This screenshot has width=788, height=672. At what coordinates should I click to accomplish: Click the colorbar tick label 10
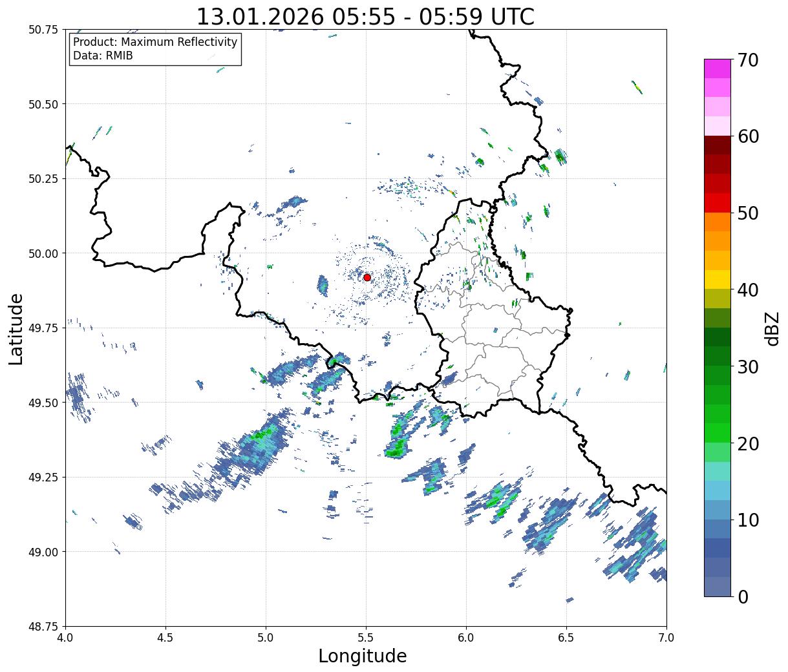coord(747,520)
